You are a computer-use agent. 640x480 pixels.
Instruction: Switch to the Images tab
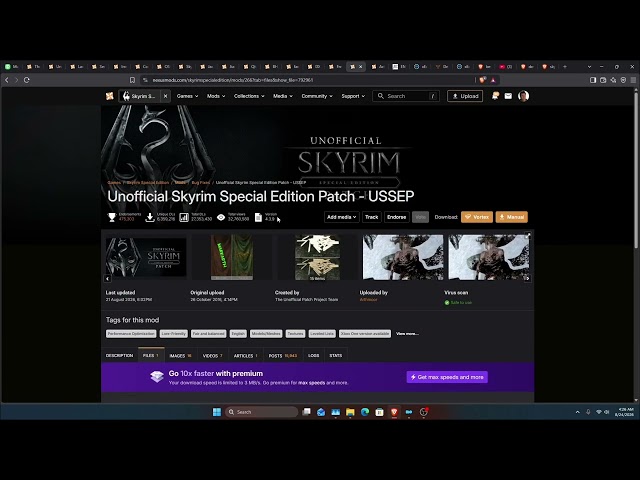pyautogui.click(x=180, y=356)
